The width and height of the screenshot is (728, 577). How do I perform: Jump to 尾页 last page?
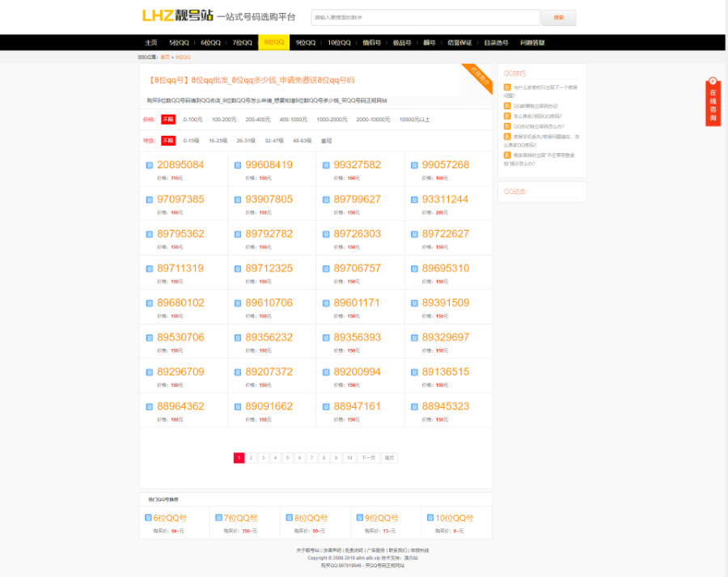coord(389,458)
